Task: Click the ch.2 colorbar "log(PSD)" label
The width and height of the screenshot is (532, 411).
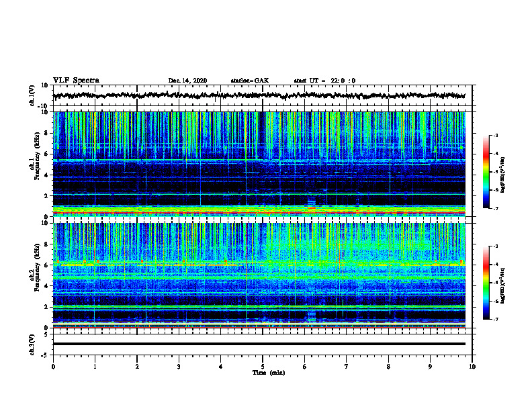Action: click(x=503, y=285)
